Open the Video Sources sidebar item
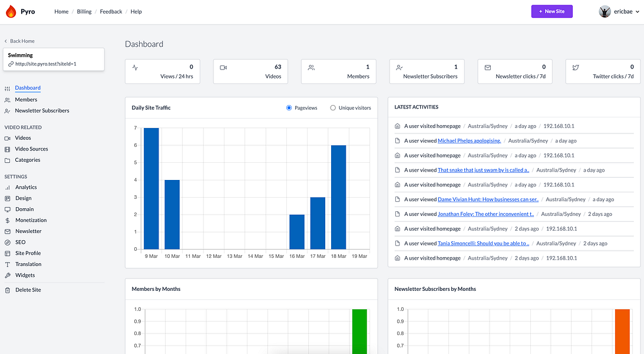Image resolution: width=644 pixels, height=354 pixels. [x=31, y=149]
